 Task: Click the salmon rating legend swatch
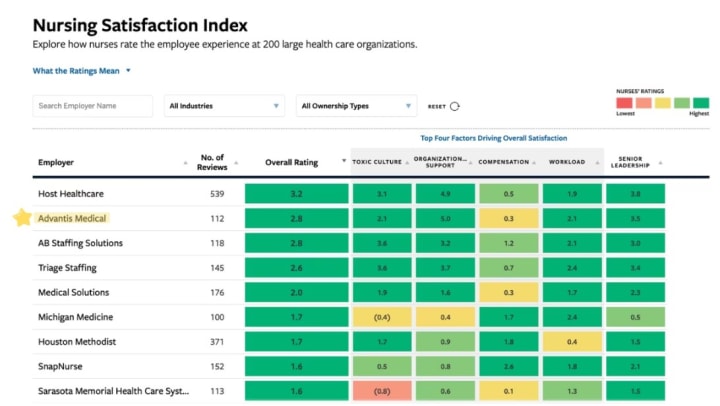[x=644, y=103]
